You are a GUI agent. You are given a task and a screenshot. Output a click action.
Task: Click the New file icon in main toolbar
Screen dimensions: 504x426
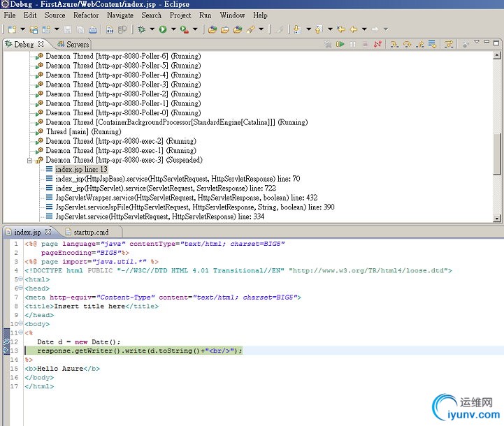[x=12, y=29]
